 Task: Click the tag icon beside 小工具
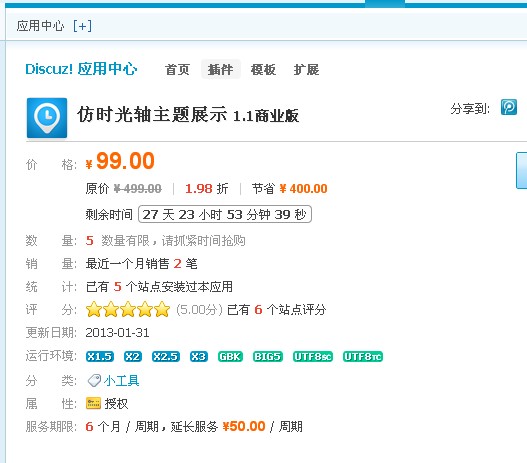click(94, 380)
